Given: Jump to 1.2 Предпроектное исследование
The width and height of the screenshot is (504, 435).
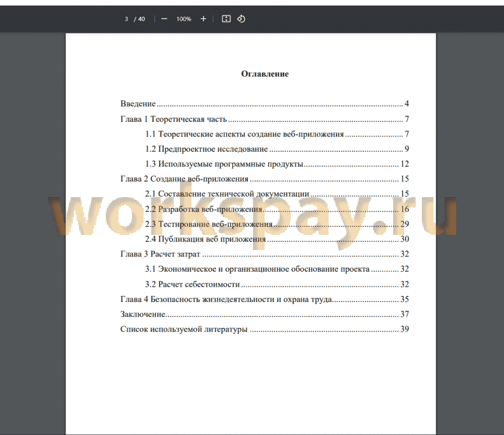Looking at the screenshot, I should 277,149.
